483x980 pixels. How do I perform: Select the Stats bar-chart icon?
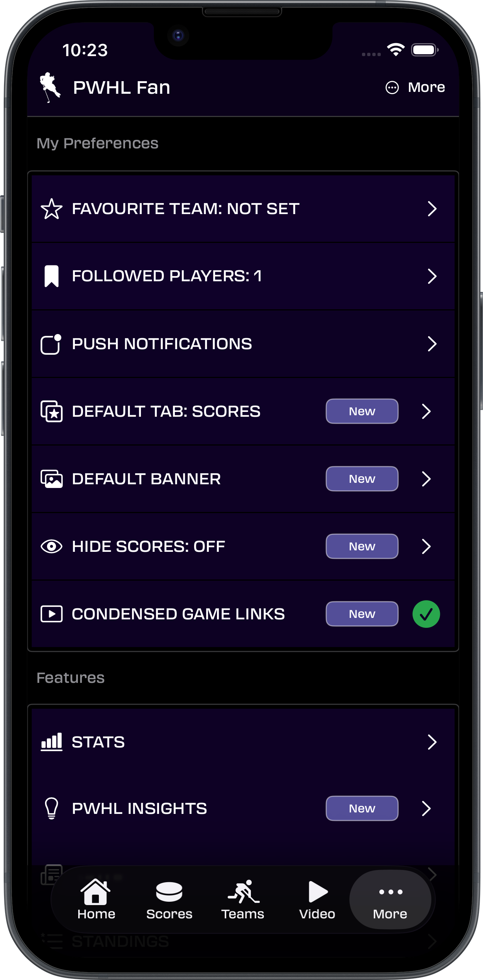[x=52, y=741]
